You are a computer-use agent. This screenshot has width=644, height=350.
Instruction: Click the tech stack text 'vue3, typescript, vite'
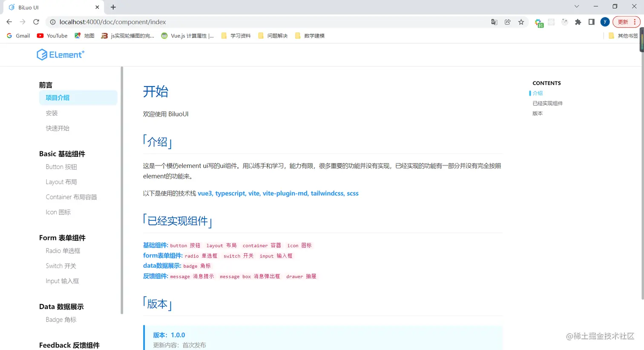click(x=229, y=194)
